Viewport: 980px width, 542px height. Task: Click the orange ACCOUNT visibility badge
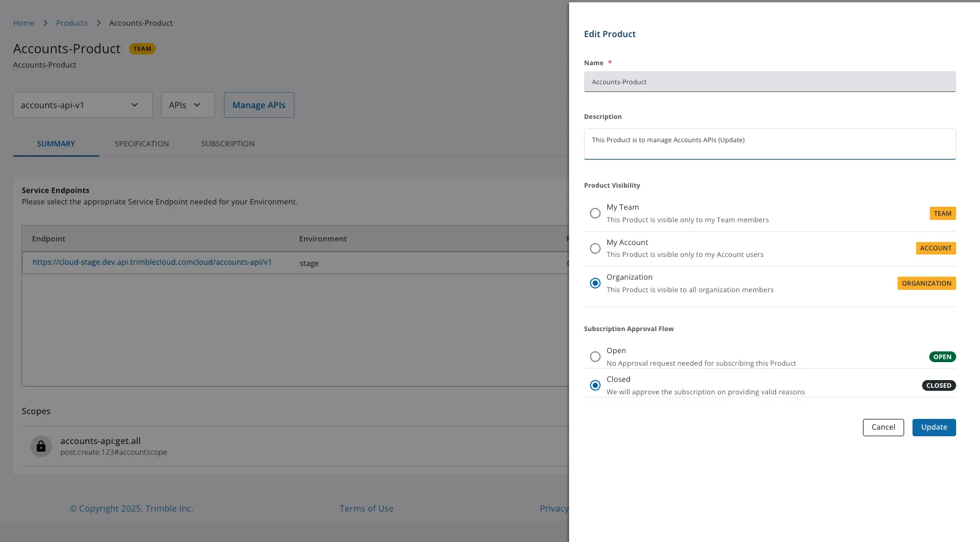point(936,248)
